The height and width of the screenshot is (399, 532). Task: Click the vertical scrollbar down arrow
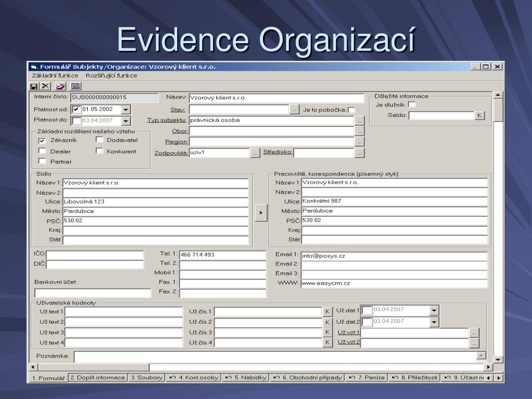pyautogui.click(x=498, y=360)
